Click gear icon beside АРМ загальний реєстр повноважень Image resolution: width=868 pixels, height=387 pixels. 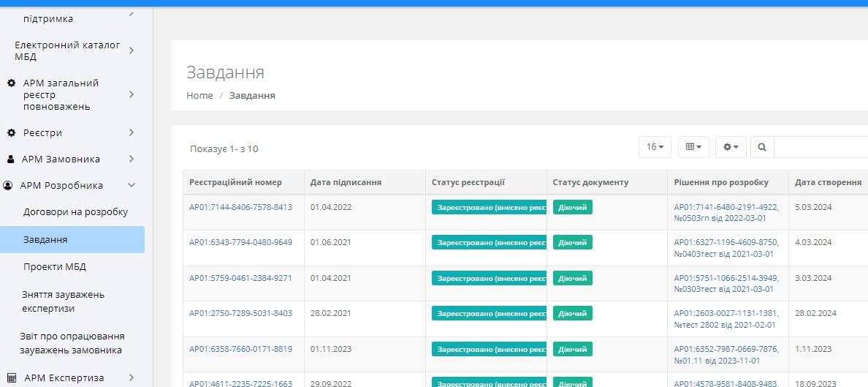(x=11, y=83)
